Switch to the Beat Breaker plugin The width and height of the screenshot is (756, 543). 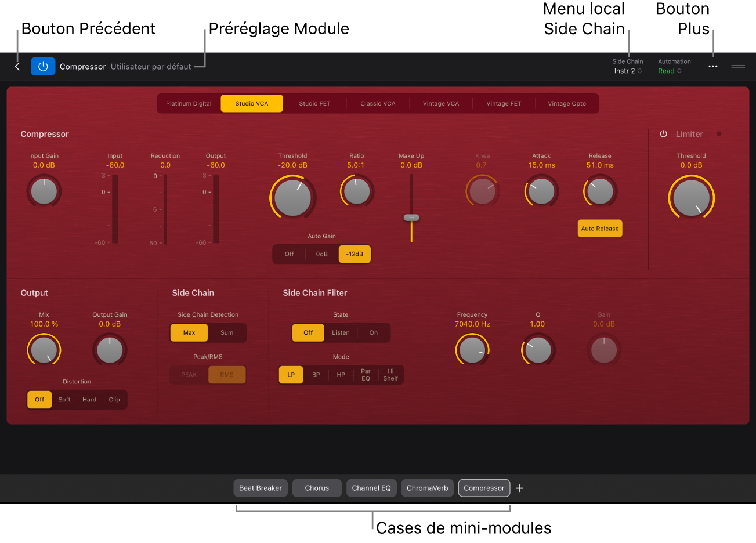(x=261, y=488)
